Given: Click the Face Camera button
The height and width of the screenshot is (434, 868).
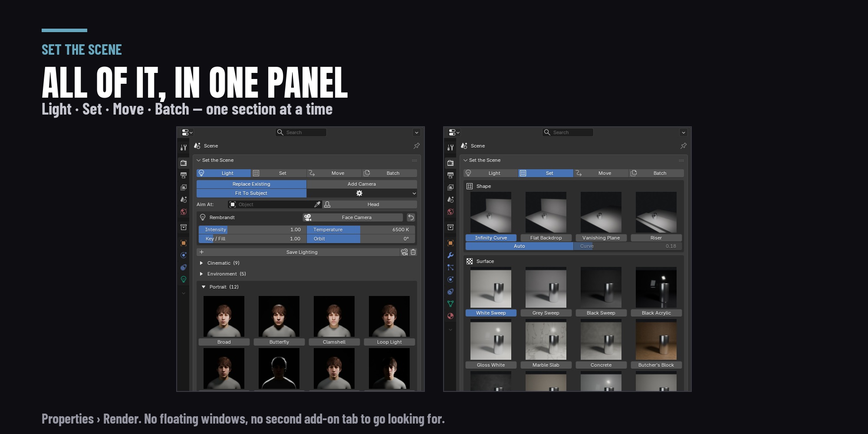Looking at the screenshot, I should 353,217.
